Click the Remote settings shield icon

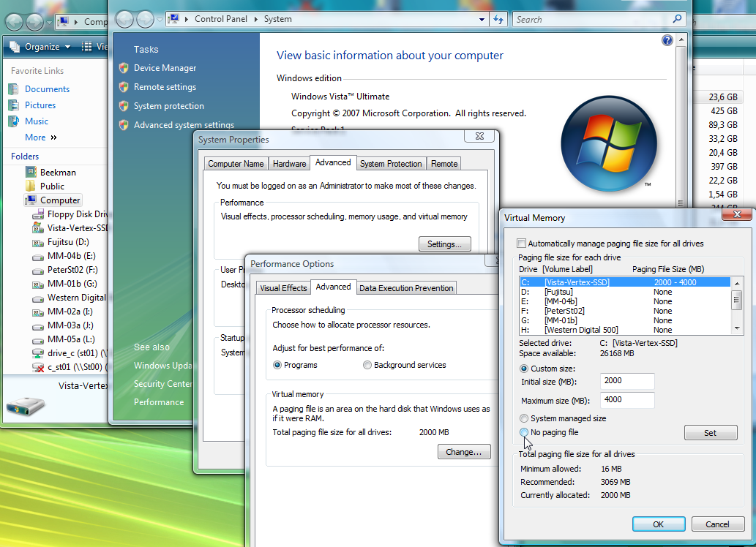(x=124, y=87)
